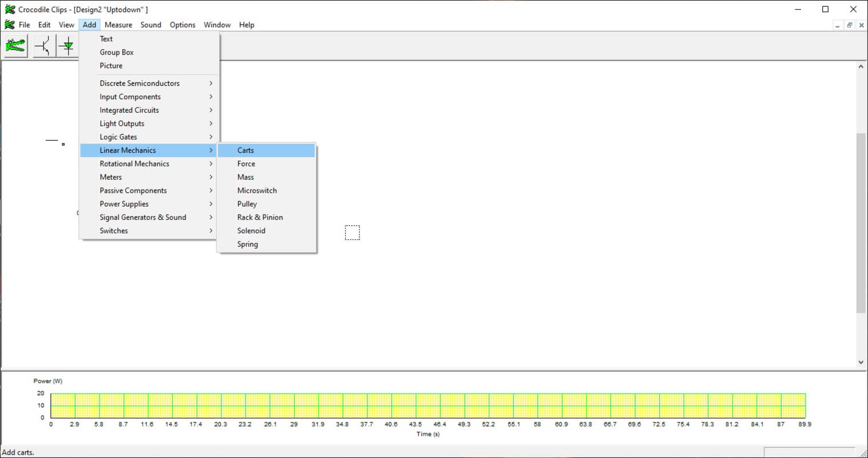
Task: Minimize the inner Design2 document window
Action: [838, 25]
